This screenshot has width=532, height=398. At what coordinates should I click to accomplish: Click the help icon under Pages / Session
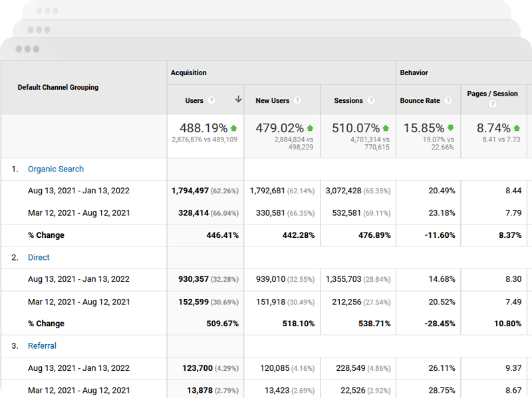(493, 104)
